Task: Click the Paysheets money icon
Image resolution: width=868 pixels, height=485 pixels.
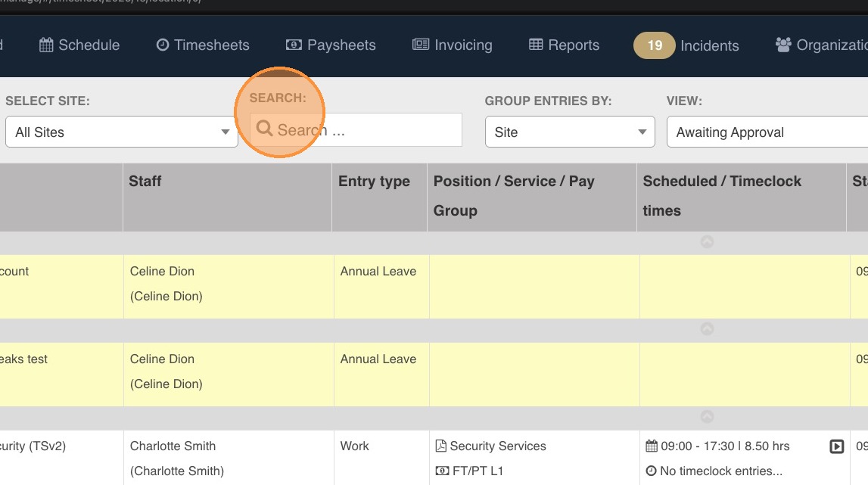Action: (294, 45)
